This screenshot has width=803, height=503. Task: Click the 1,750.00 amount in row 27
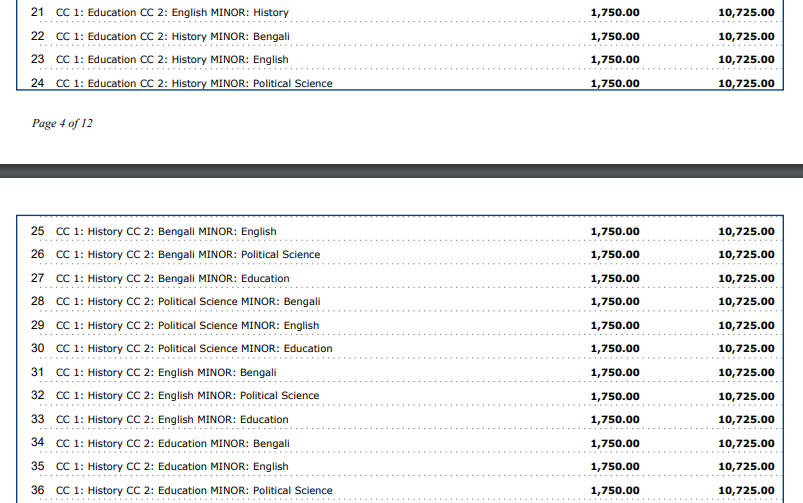[x=615, y=278]
